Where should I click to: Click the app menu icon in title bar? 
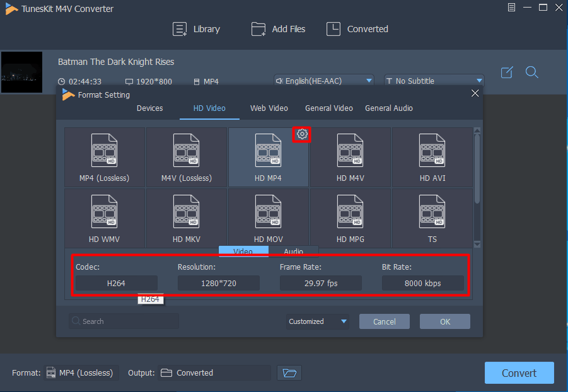[511, 7]
